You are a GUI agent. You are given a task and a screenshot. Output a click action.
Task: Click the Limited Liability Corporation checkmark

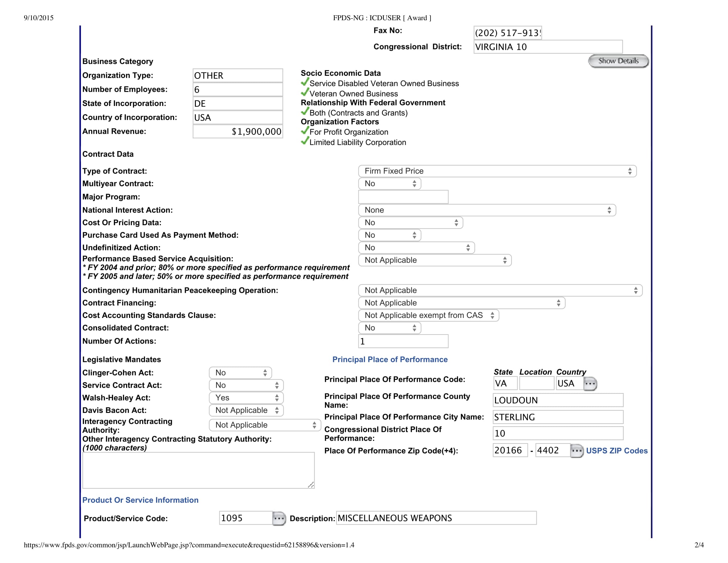(305, 141)
